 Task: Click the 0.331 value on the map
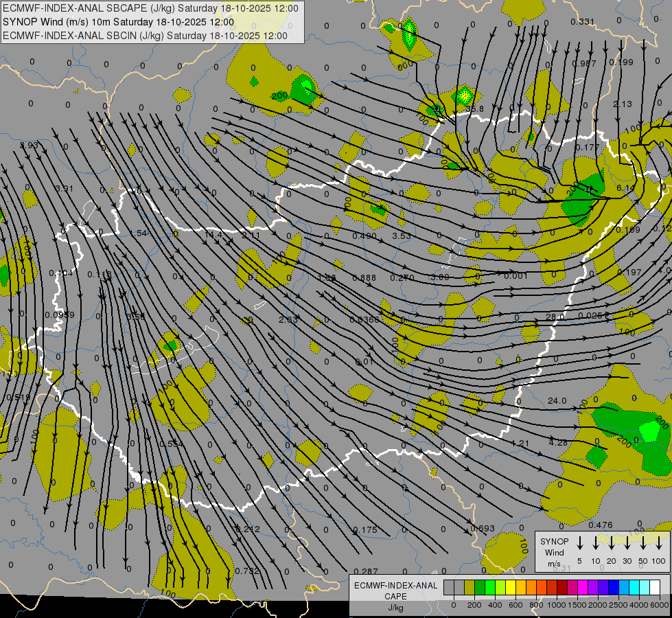(583, 21)
